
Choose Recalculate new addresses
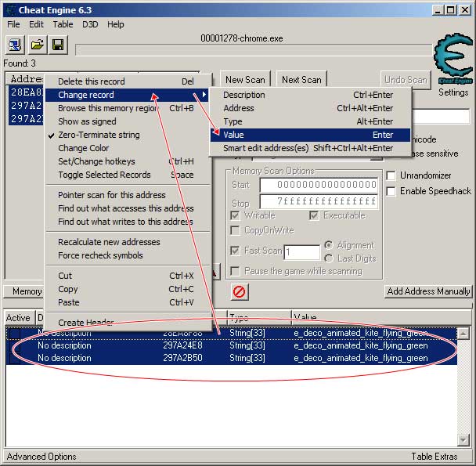(128, 242)
